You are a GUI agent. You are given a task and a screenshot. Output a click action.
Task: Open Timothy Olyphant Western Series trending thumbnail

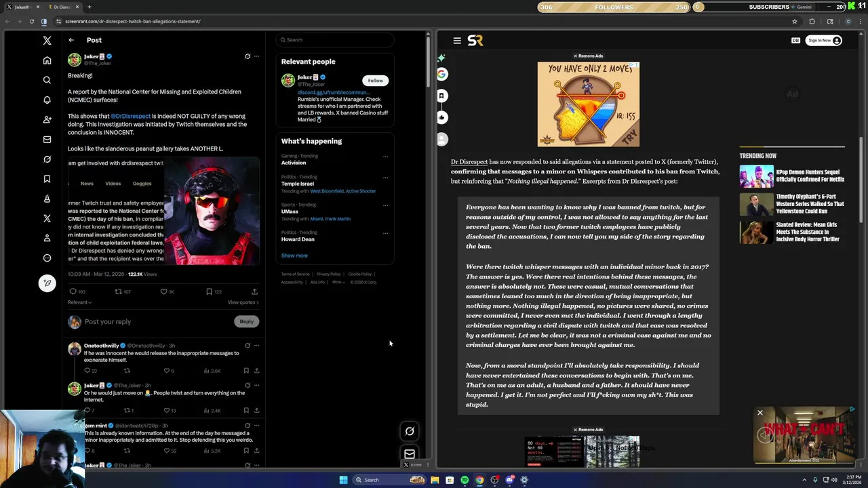click(756, 204)
